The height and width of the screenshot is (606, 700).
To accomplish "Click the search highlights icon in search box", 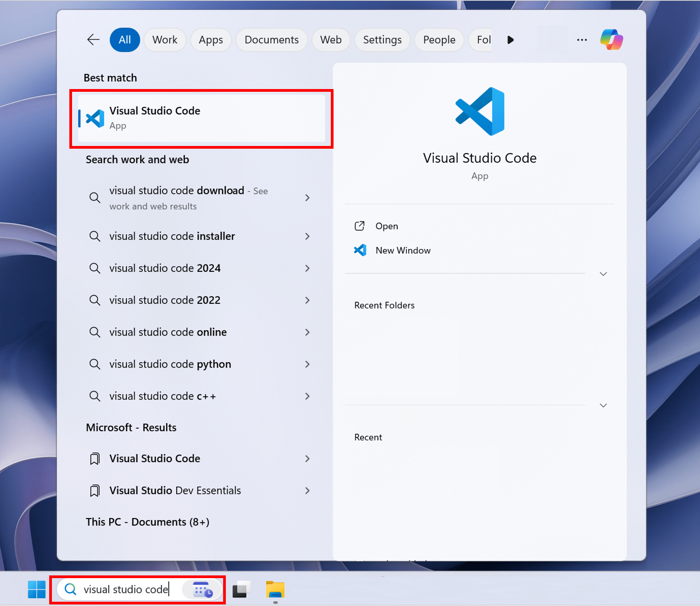I will coord(203,589).
